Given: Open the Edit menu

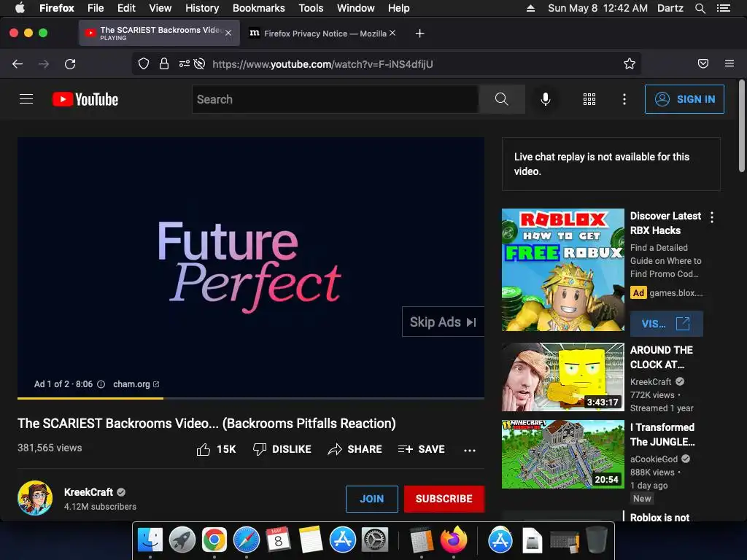Looking at the screenshot, I should tap(126, 8).
